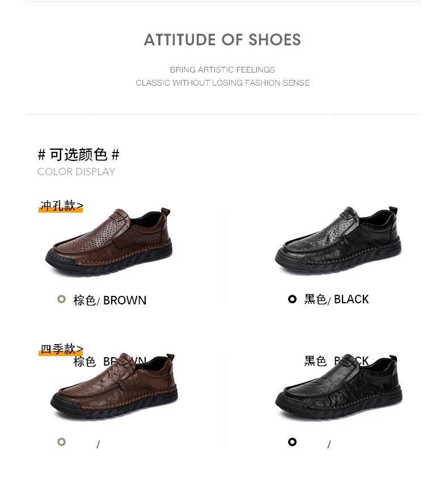Click the black four-season shoe image

coord(339,387)
